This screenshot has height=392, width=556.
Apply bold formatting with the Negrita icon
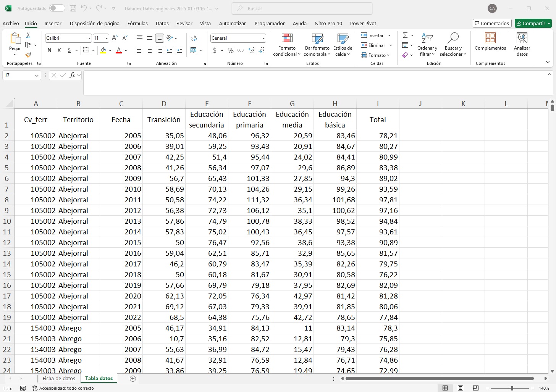click(x=49, y=50)
